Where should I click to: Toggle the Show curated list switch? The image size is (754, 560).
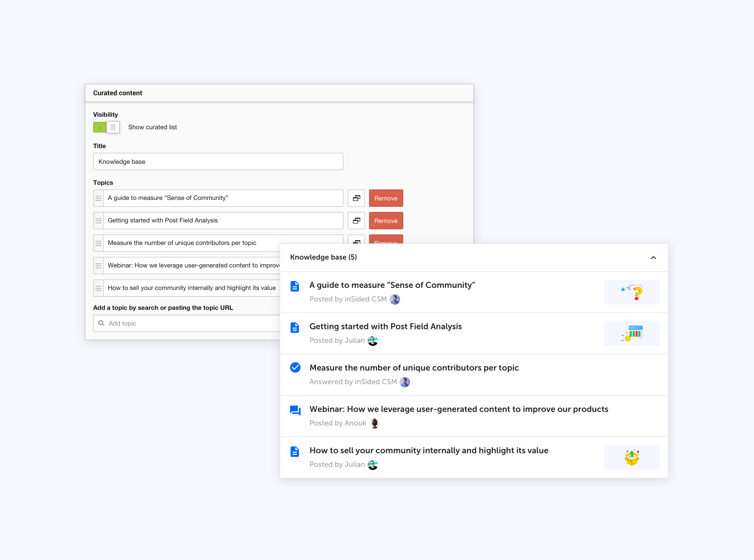point(107,127)
